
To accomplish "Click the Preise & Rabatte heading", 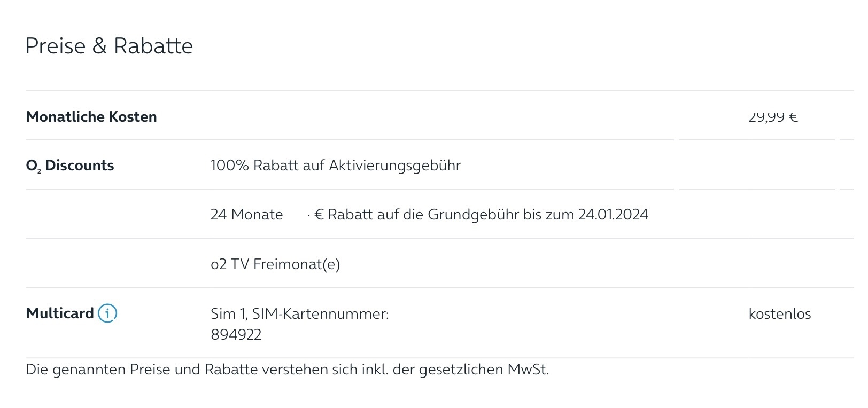I will [109, 46].
